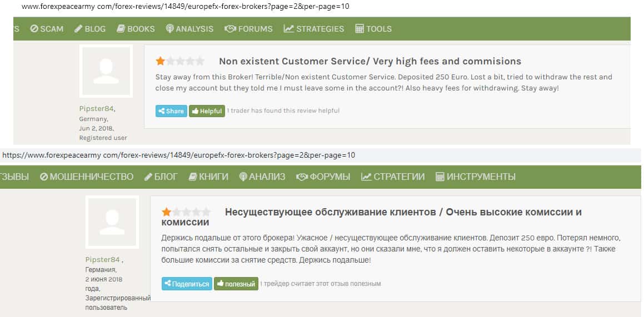This screenshot has width=644, height=317.
Task: Click the STRATEGIES chart icon
Action: point(288,29)
